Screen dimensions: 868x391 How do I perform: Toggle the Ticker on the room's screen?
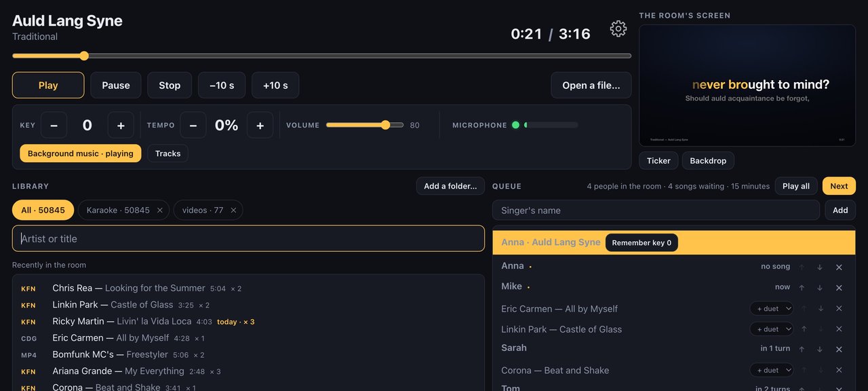(658, 161)
